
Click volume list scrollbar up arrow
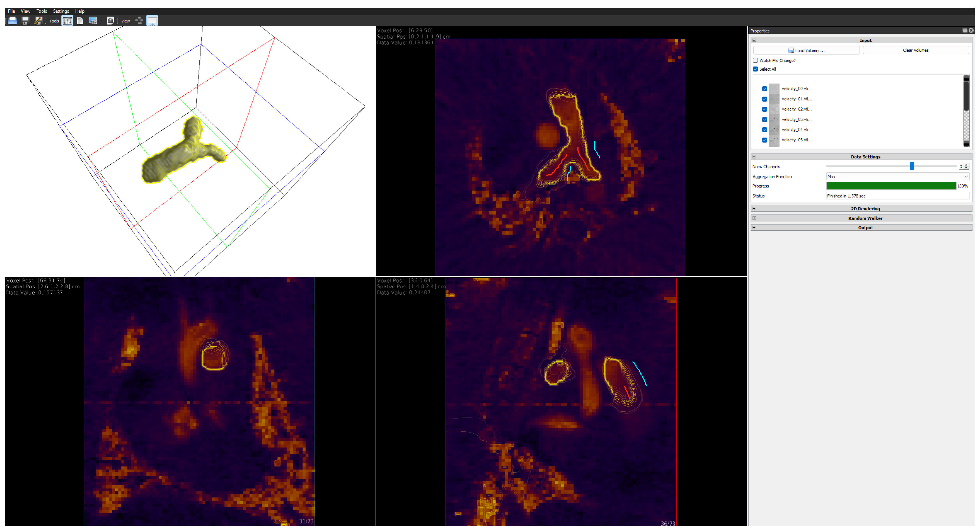pyautogui.click(x=966, y=78)
